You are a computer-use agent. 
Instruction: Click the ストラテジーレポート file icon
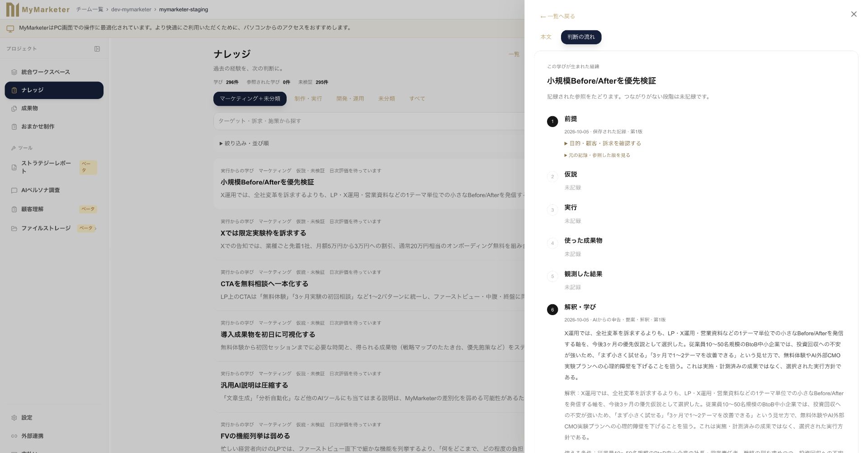point(14,167)
